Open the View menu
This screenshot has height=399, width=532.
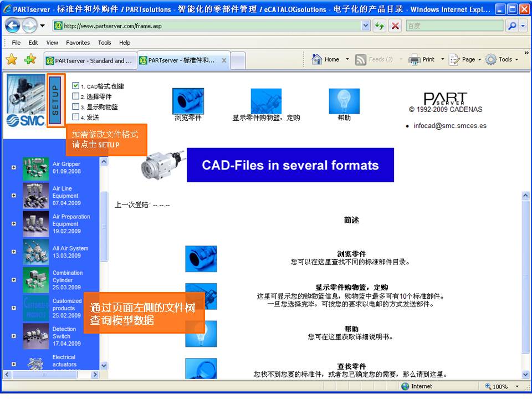pos(52,43)
